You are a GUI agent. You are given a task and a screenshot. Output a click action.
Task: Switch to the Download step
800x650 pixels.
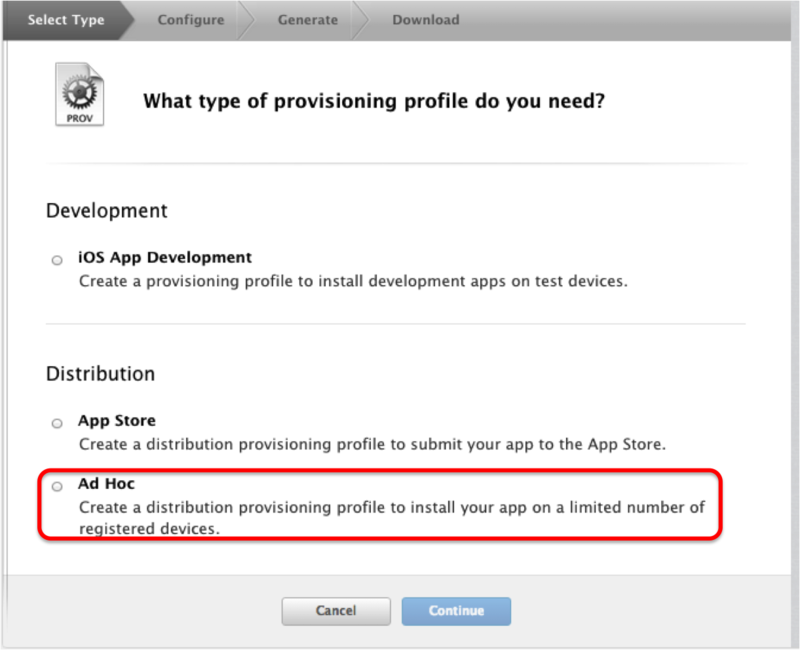(x=425, y=19)
